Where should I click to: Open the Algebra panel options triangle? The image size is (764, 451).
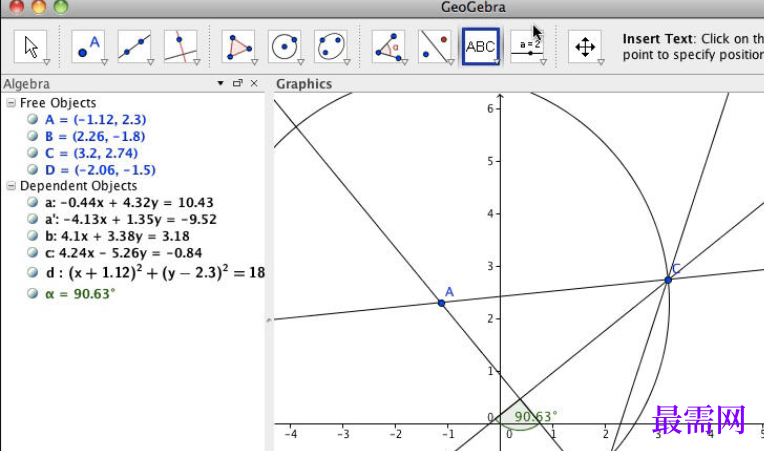point(221,83)
